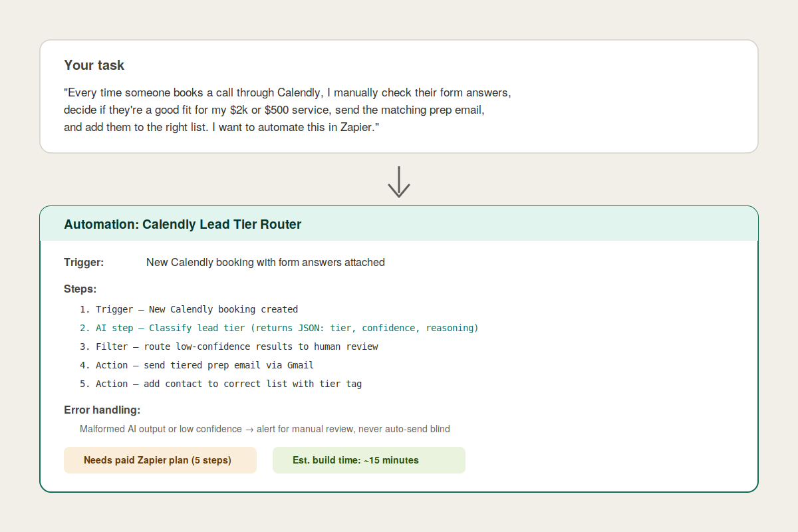Click the 'Trigger:' label
Image resolution: width=798 pixels, height=532 pixels.
(x=84, y=262)
